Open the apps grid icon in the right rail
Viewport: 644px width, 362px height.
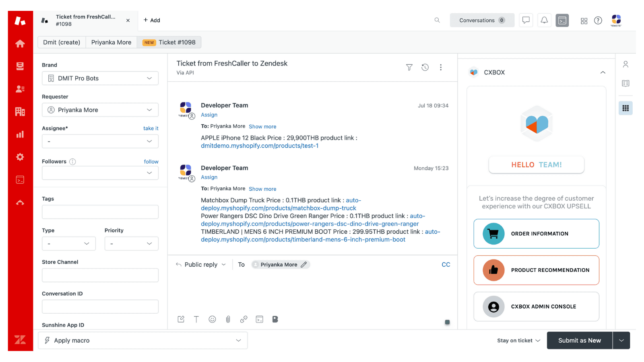[x=625, y=108]
